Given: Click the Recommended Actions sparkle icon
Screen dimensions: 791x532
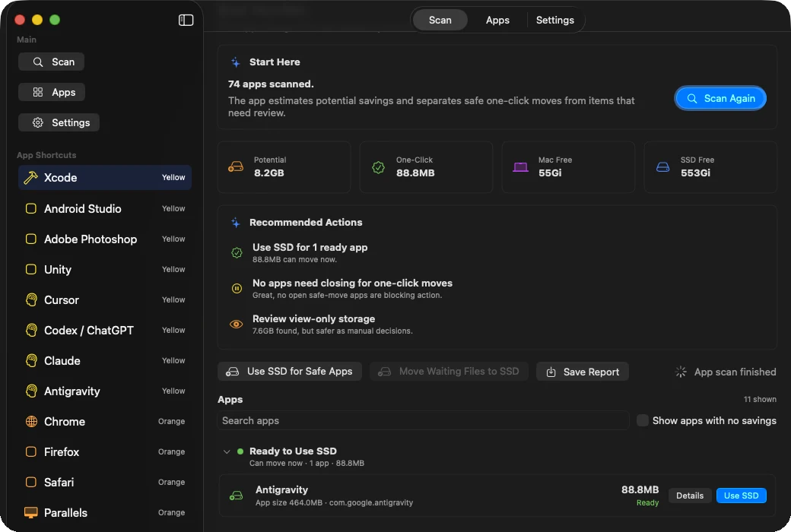Looking at the screenshot, I should 236,223.
